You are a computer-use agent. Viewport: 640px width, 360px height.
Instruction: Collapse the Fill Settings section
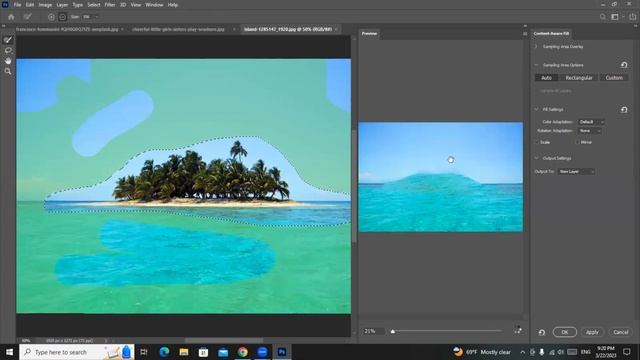coord(536,109)
